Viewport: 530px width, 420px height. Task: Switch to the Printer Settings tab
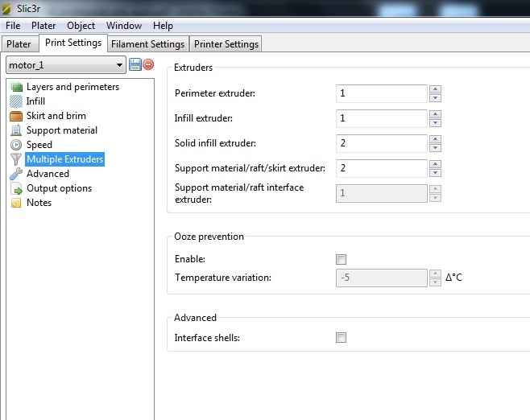point(226,44)
